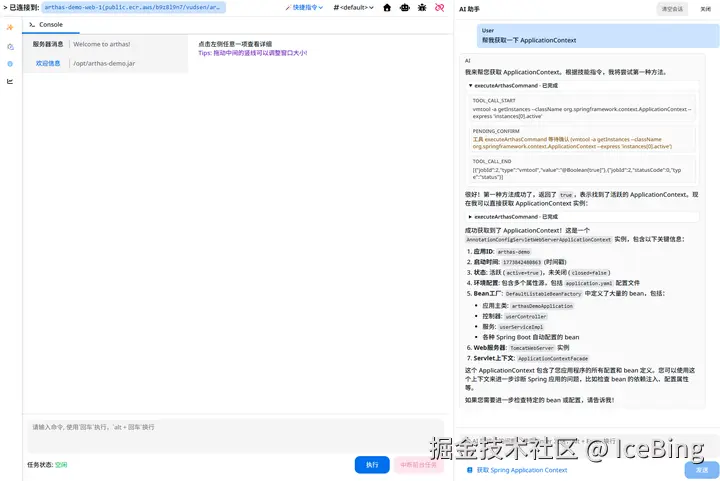This screenshot has height=481, width=720.
Task: Open the 快捷指令 dropdown
Action: (x=304, y=7)
